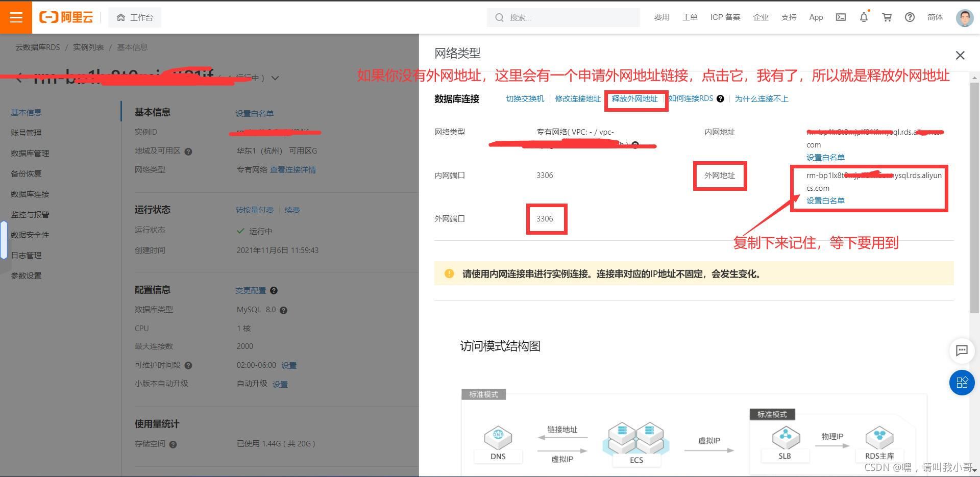Click the search input field
This screenshot has width=980, height=477.
563,17
